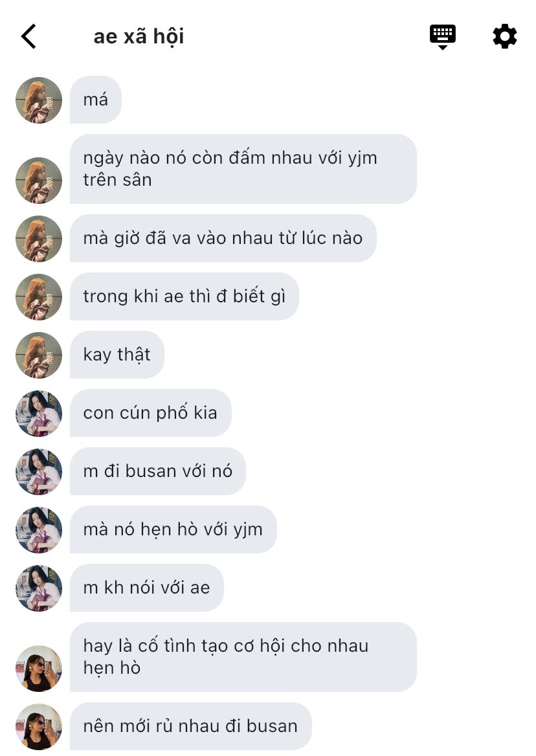Go back using the left arrow icon
This screenshot has height=756, width=536.
point(28,36)
